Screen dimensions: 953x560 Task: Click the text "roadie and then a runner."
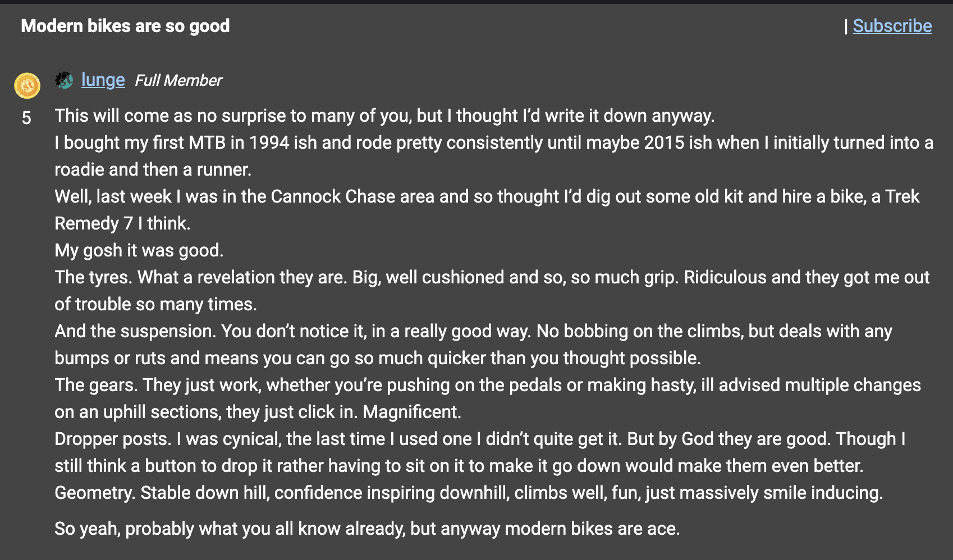click(x=153, y=169)
